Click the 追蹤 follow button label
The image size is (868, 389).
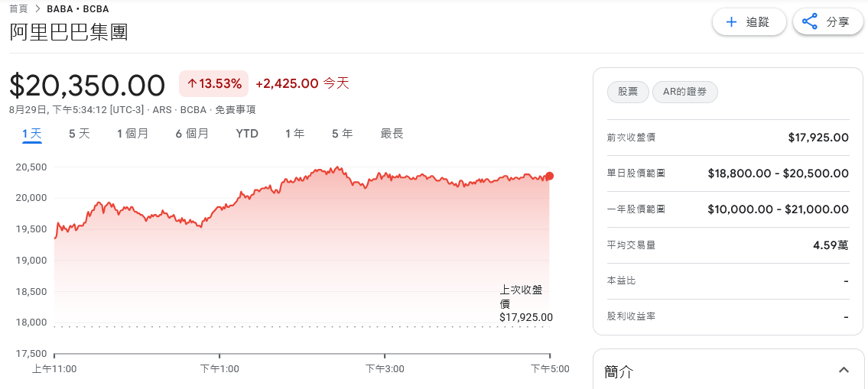coord(757,22)
